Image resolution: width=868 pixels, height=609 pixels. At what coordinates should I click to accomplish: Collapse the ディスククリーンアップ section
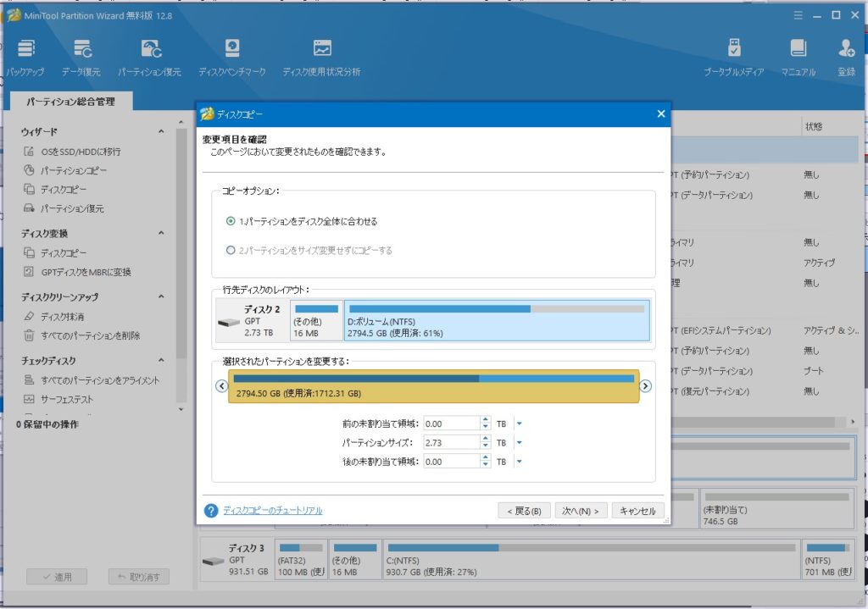point(161,297)
